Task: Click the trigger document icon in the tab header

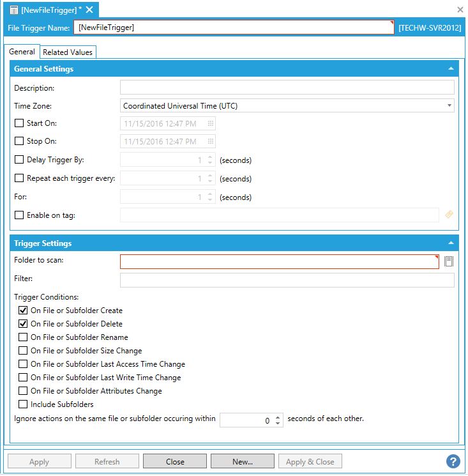Action: pos(14,10)
